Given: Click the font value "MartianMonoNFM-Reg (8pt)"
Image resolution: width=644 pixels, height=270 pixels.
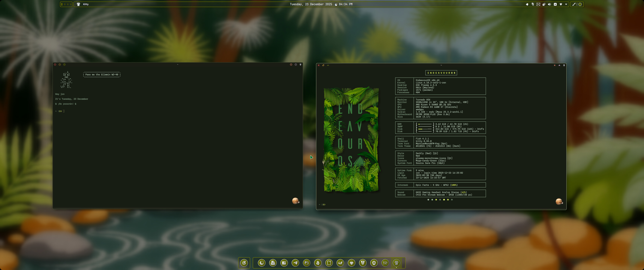Looking at the screenshot, I should (x=432, y=144).
